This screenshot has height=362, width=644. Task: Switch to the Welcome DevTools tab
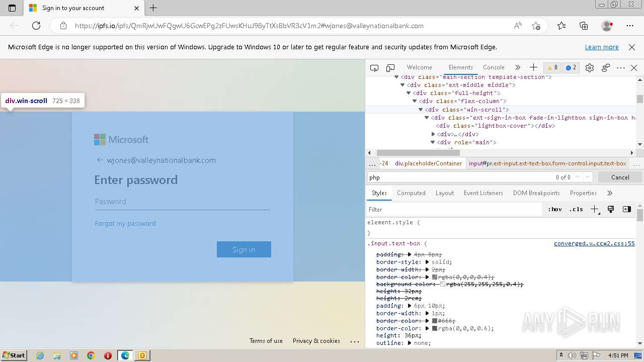419,67
